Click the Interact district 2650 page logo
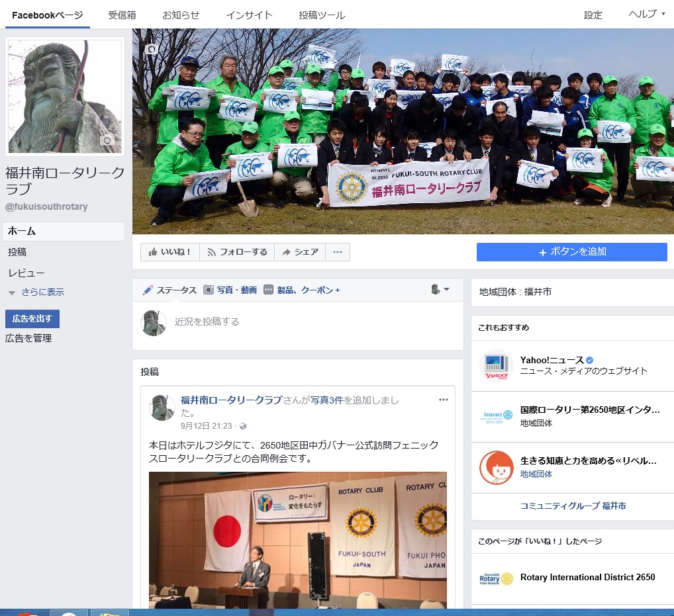Image resolution: width=674 pixels, height=616 pixels. [496, 416]
